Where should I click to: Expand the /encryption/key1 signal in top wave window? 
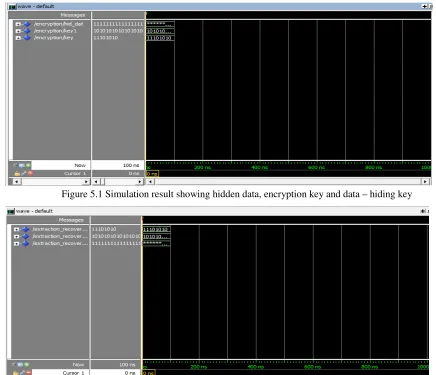tap(18, 31)
